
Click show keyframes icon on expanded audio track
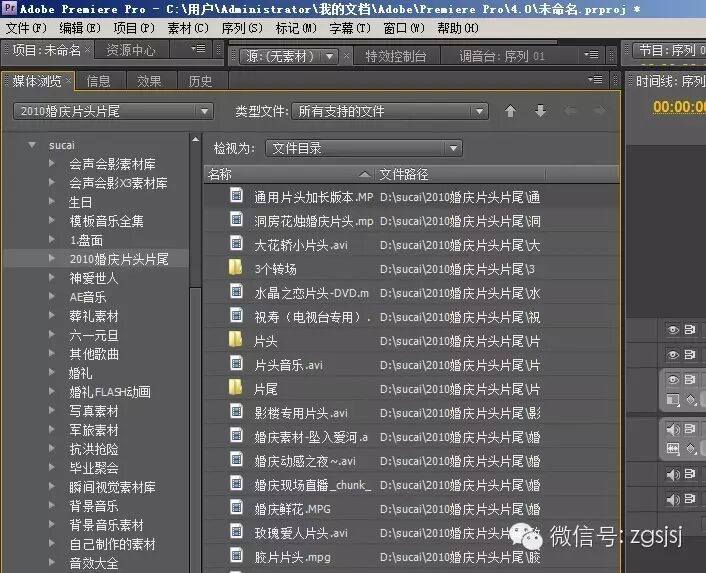tap(691, 448)
